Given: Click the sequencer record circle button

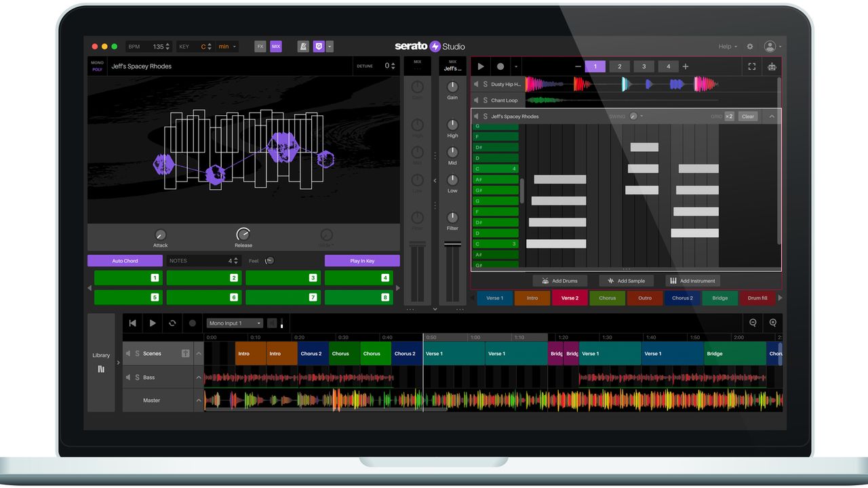Looking at the screenshot, I should [x=500, y=66].
